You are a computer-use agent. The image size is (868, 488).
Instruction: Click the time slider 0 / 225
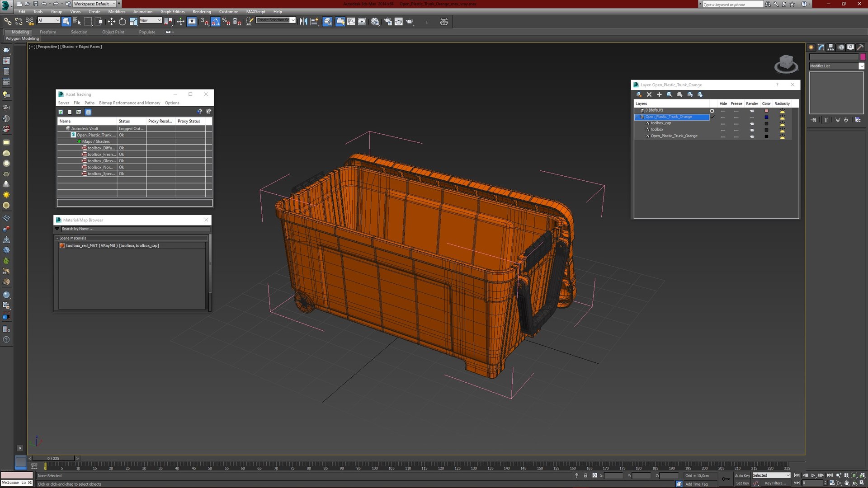coord(53,458)
